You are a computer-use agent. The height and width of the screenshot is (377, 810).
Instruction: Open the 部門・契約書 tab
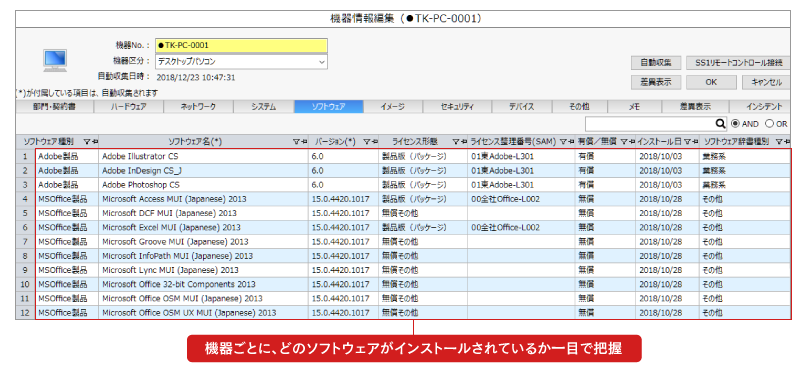pyautogui.click(x=55, y=107)
